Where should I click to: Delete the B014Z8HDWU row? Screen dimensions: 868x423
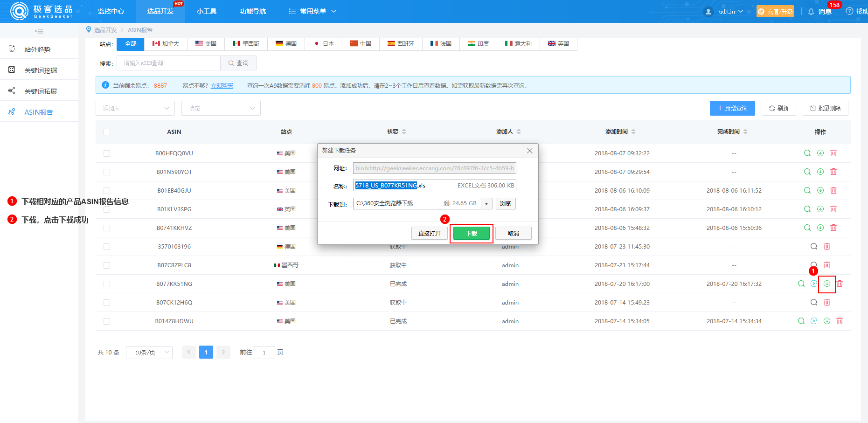[840, 321]
